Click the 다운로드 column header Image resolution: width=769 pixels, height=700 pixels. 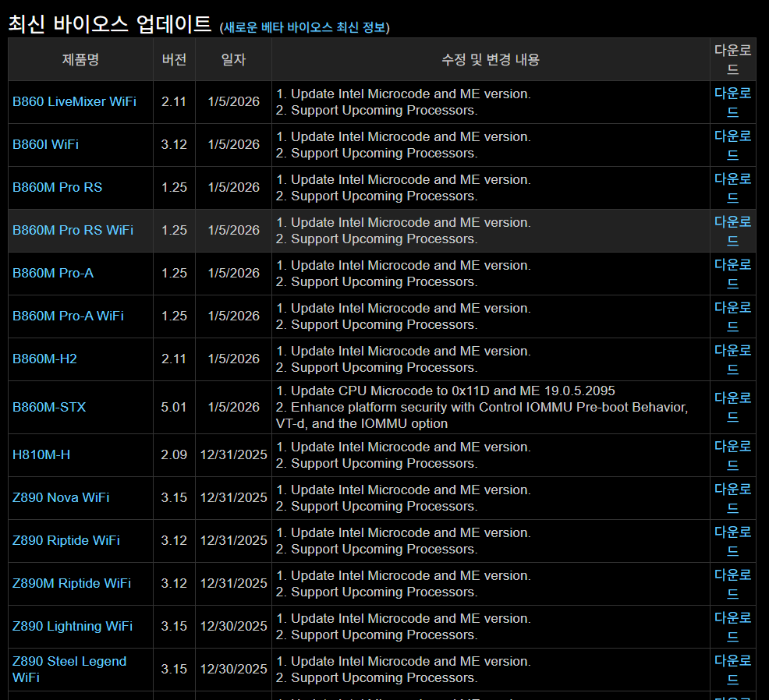(x=732, y=59)
